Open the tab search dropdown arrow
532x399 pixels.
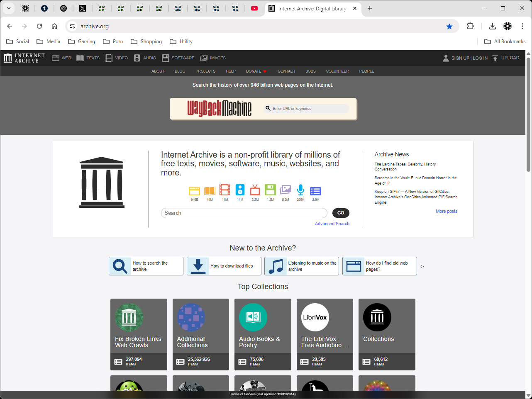tap(8, 8)
